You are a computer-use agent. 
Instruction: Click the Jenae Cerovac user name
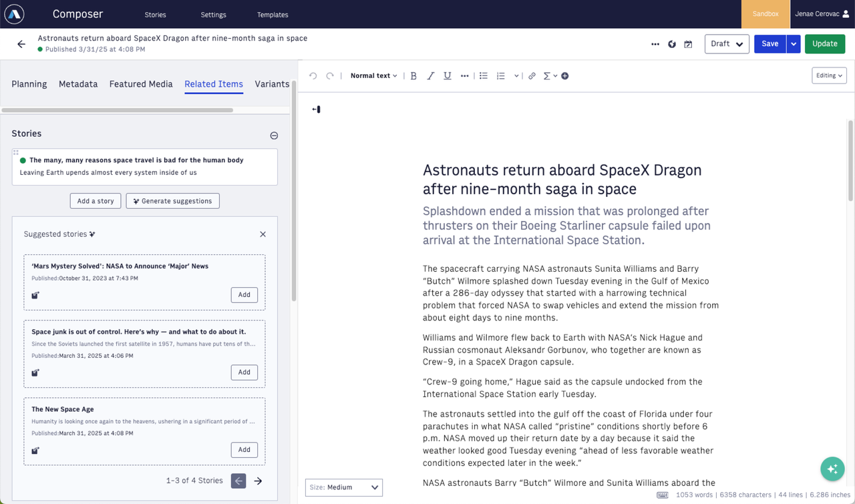[x=817, y=14]
